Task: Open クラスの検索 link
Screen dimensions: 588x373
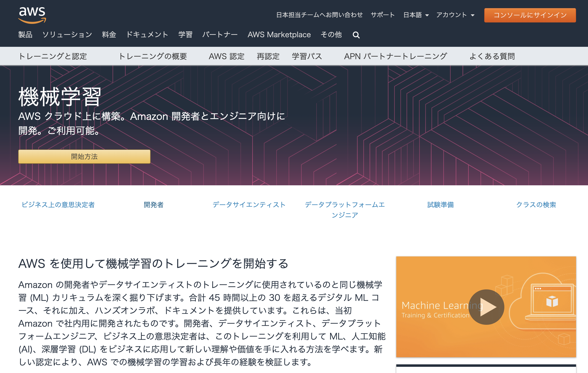Action: pyautogui.click(x=536, y=205)
